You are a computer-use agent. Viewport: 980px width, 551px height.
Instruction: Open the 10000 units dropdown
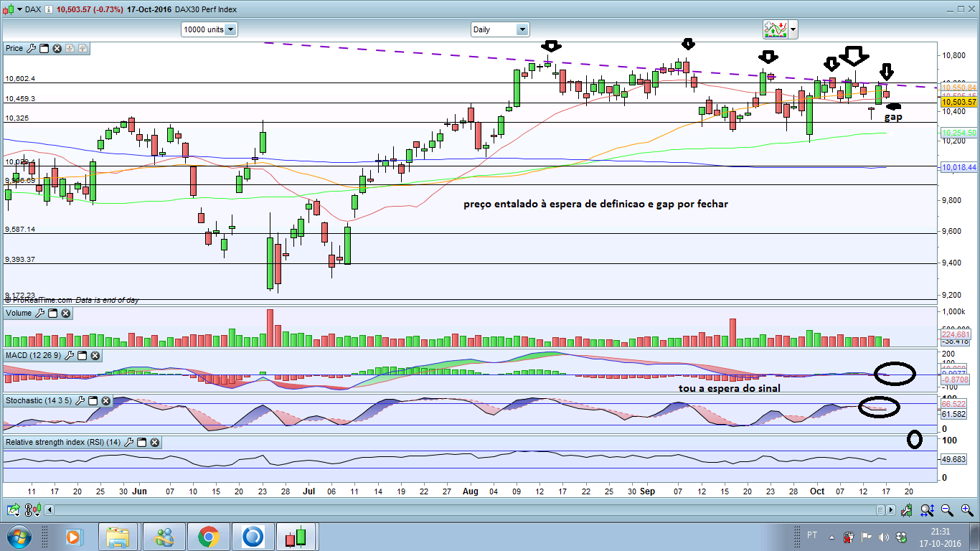point(209,29)
